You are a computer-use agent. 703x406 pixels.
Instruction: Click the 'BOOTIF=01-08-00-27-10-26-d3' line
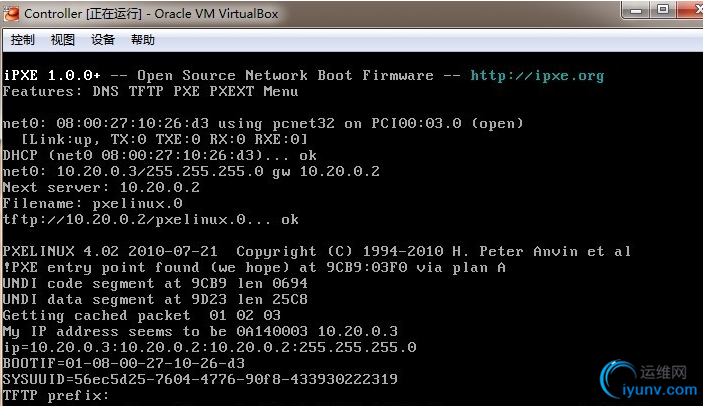124,363
